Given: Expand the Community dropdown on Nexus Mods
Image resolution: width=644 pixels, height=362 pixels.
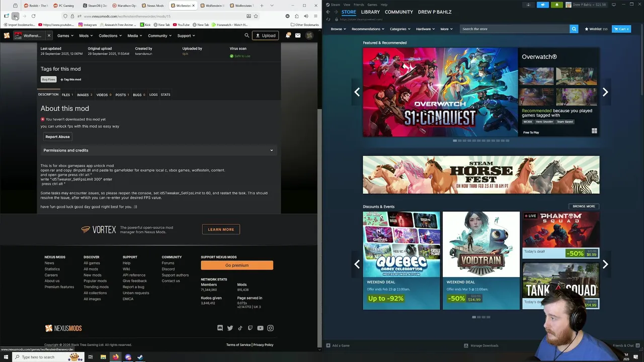Looking at the screenshot, I should [159, 36].
